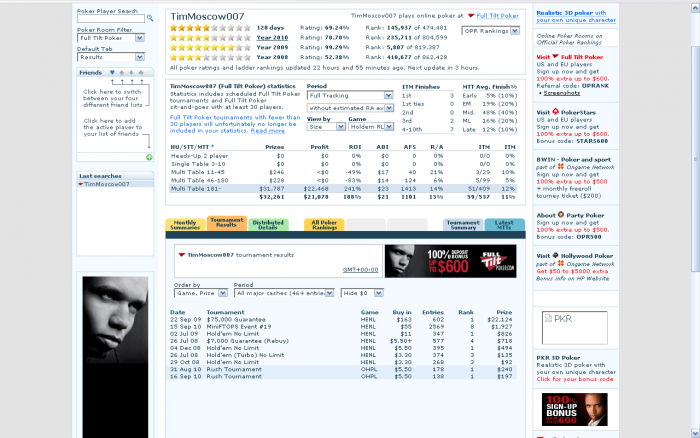The image size is (700, 438).
Task: Open the Full Tilt Poker link in header
Action: (x=497, y=16)
